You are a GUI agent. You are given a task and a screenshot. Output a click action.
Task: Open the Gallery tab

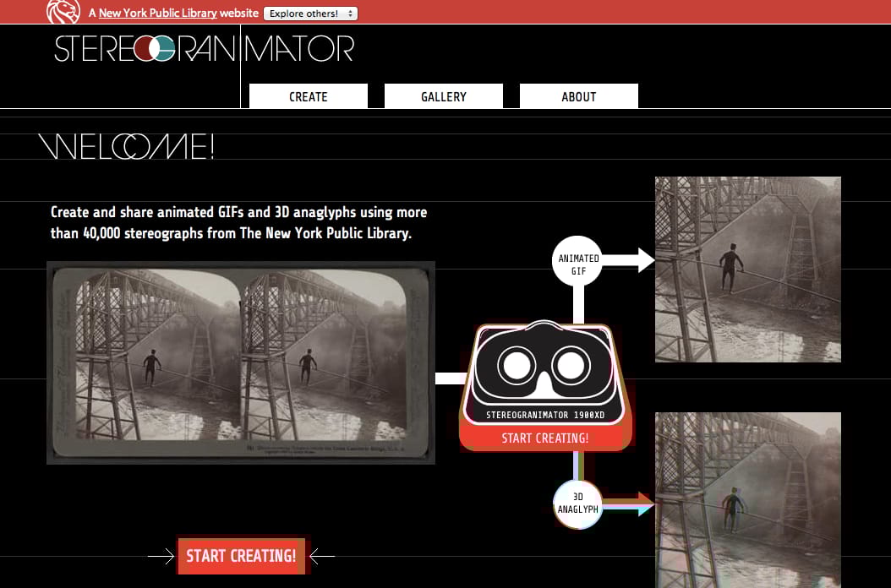[444, 96]
